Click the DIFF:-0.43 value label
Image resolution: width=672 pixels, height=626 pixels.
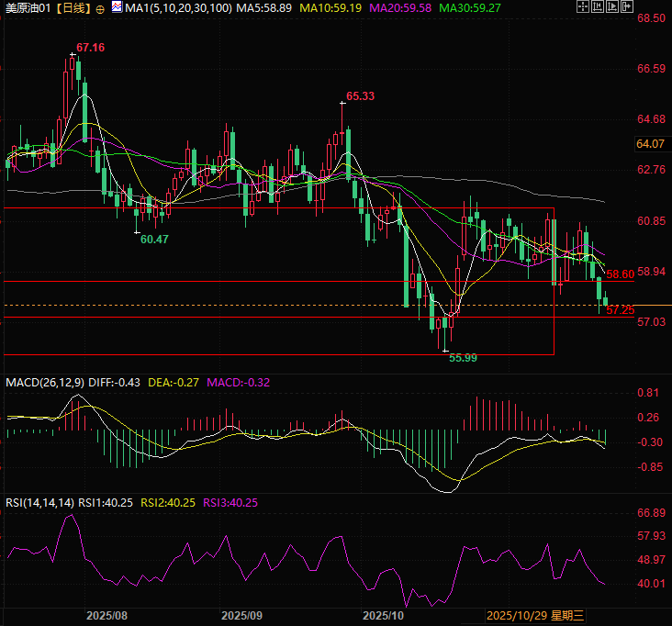pos(116,382)
